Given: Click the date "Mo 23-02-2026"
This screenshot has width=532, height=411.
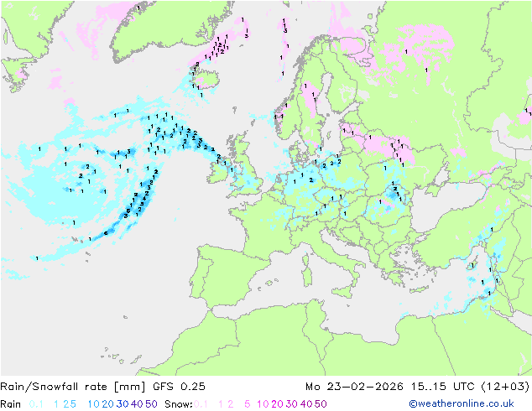Looking at the screenshot, I should 354,387.
